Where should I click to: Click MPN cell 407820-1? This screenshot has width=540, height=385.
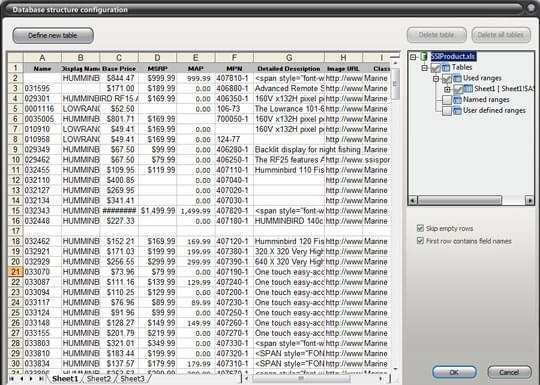point(234,211)
